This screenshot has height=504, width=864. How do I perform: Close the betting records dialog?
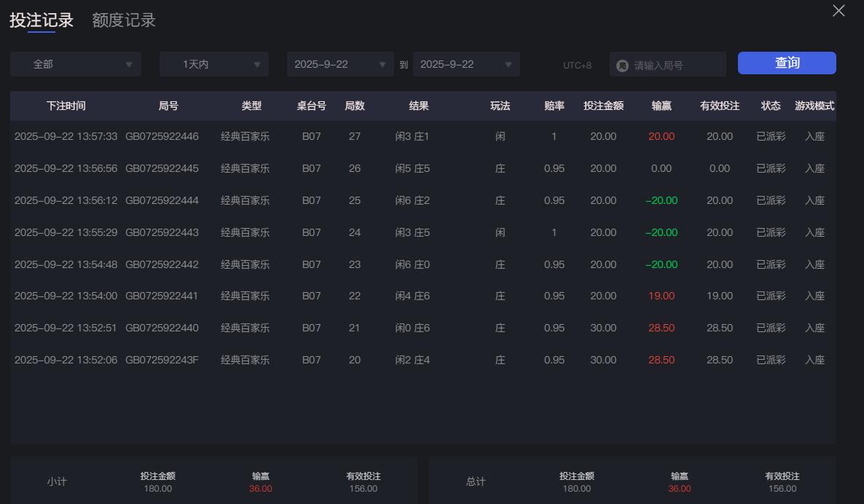click(839, 11)
